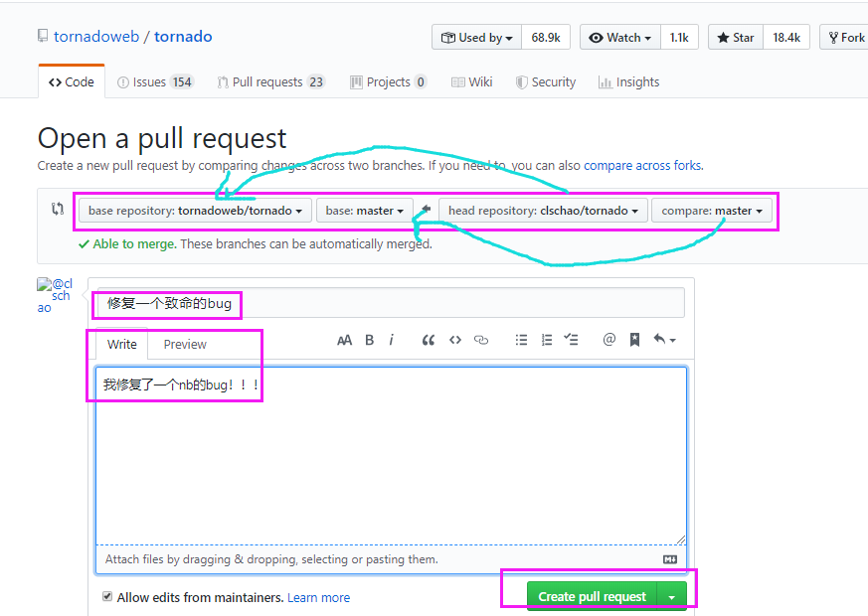The height and width of the screenshot is (616, 868).
Task: Fork the repository
Action: 845,38
